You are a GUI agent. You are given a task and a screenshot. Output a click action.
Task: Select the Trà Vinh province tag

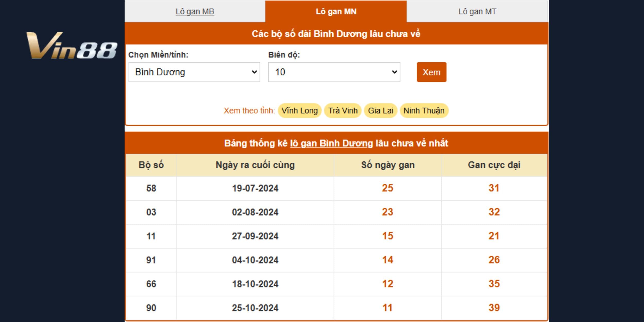coord(343,111)
